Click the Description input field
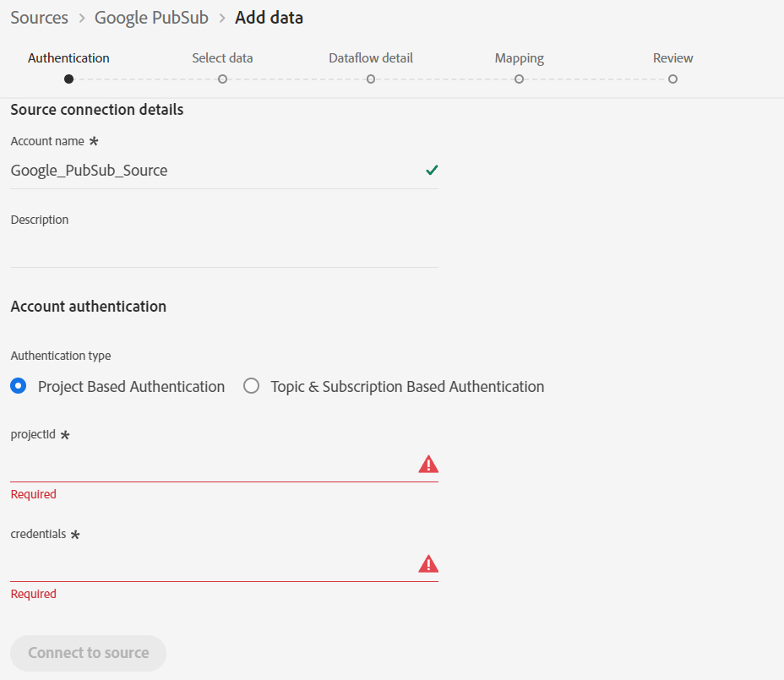784x680 pixels. 224,249
